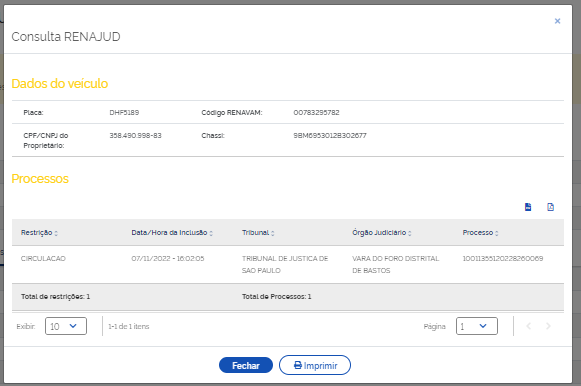The height and width of the screenshot is (386, 581).
Task: Click the owner CPF 358.490.998-83
Action: coord(135,136)
